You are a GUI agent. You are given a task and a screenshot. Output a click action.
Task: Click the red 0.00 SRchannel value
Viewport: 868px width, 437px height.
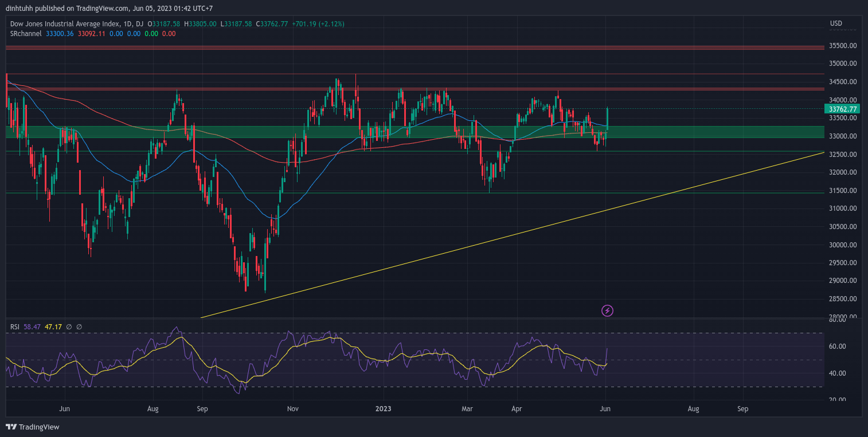(169, 34)
